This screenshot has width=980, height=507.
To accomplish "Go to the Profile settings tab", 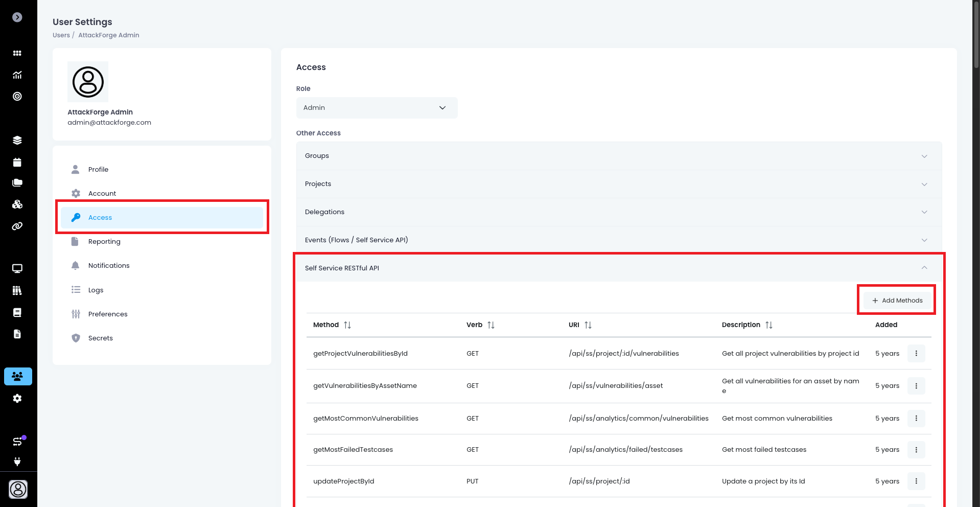I will 98,170.
